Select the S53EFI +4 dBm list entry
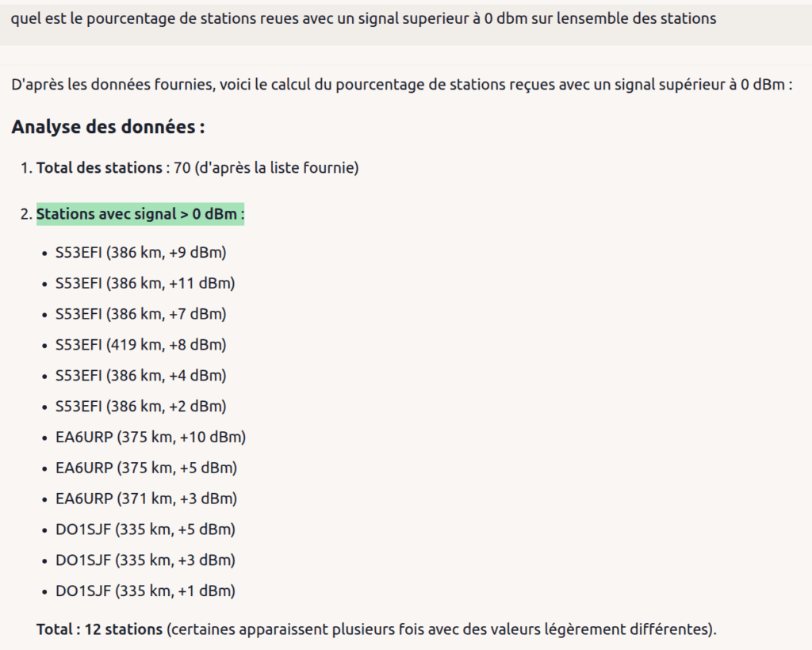The width and height of the screenshot is (812, 650). point(141,376)
